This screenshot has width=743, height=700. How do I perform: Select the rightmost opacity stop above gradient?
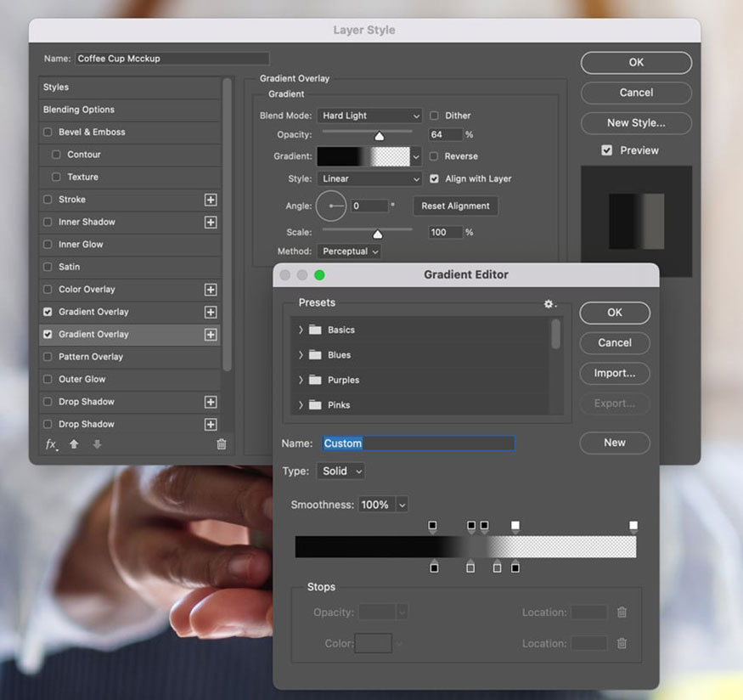pyautogui.click(x=633, y=526)
